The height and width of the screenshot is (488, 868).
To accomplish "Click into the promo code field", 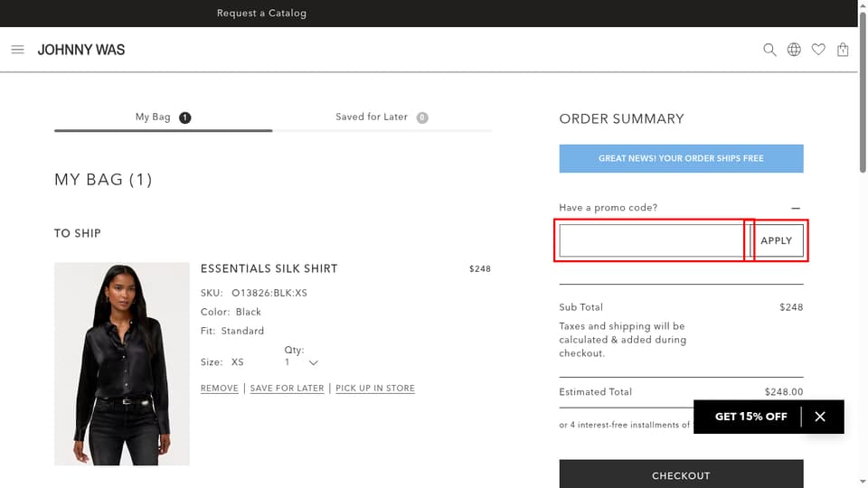I will [x=655, y=240].
